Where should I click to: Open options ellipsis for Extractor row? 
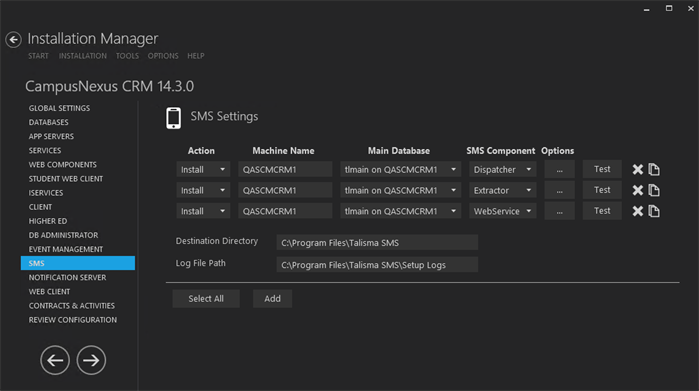coord(559,190)
